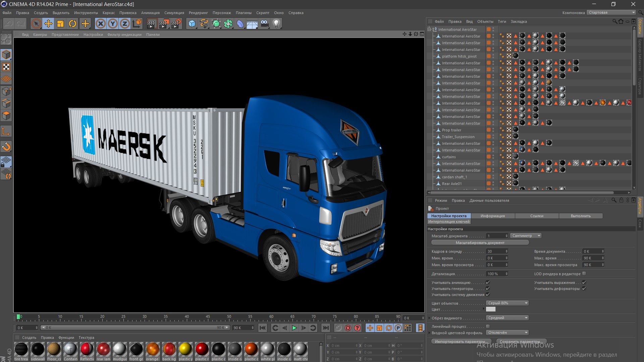Add a floor environment object
The image size is (644, 362).
pyautogui.click(x=252, y=24)
